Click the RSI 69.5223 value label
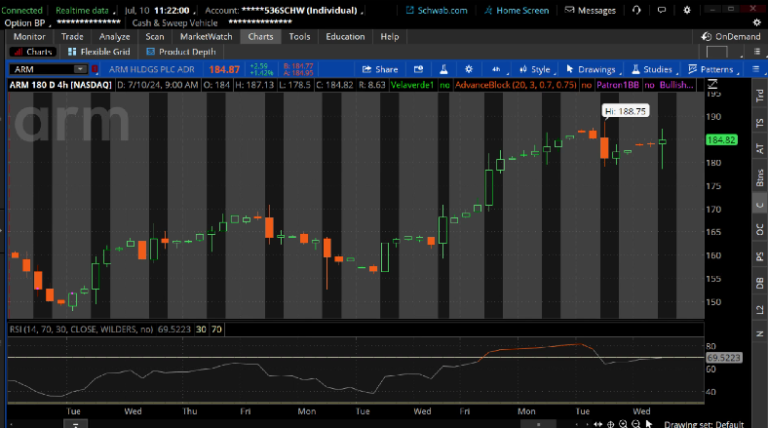The height and width of the screenshot is (428, 768). (x=724, y=358)
